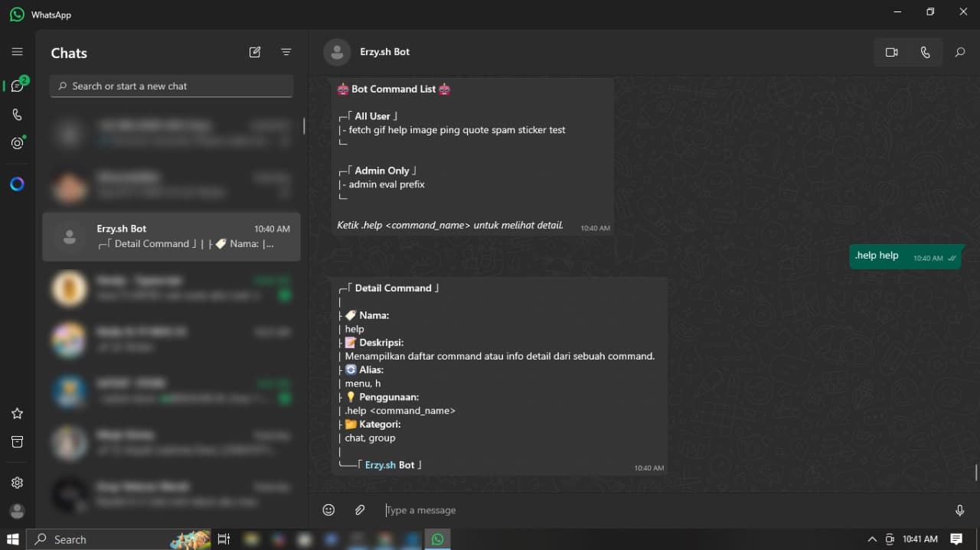
Task: Search within the Erzy.sh Bot conversation
Action: click(959, 52)
